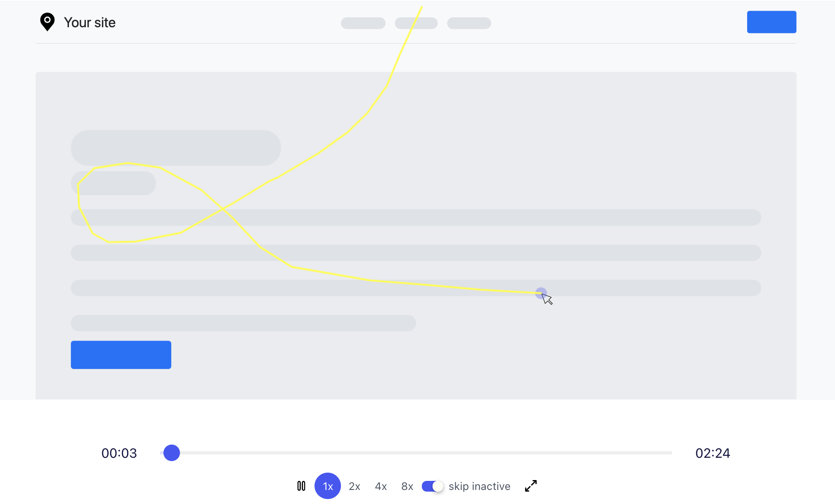Viewport: 835px width, 504px height.
Task: Click the replay timeline scrubber handle
Action: click(172, 453)
